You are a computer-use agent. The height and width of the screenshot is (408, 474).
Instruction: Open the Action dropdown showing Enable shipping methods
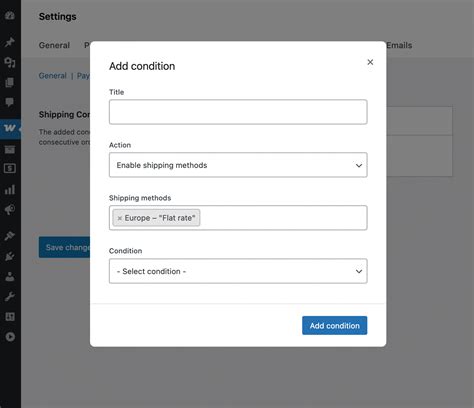tap(238, 165)
